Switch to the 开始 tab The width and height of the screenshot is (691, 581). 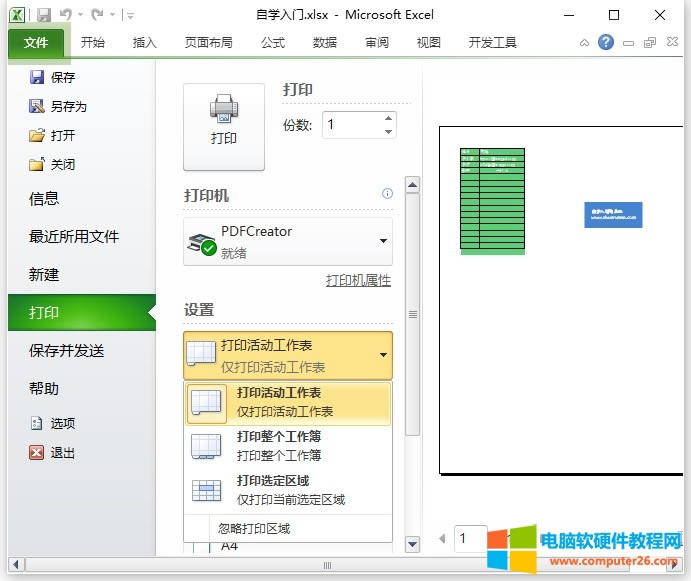(x=93, y=43)
